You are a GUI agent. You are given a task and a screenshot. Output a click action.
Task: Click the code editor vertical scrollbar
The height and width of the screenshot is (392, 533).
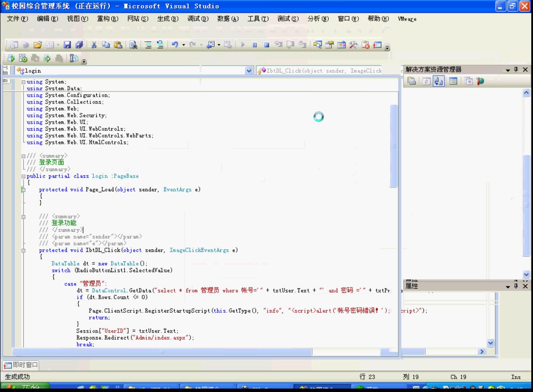394,146
